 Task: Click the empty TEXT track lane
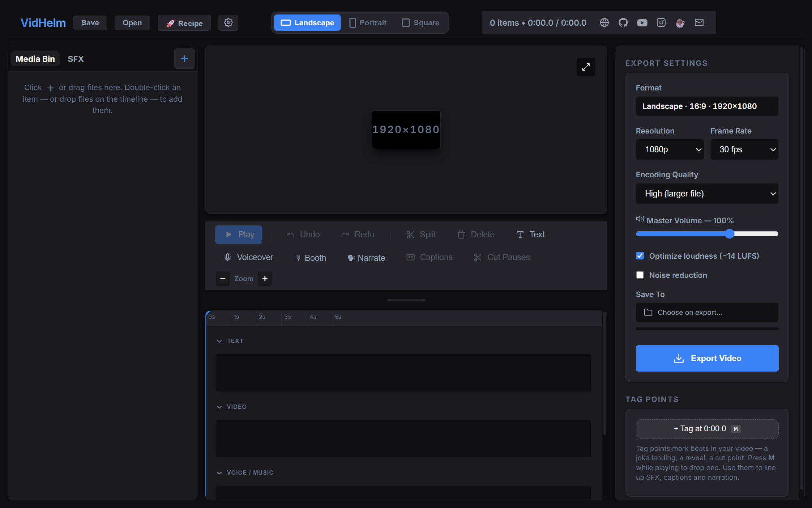coord(403,373)
